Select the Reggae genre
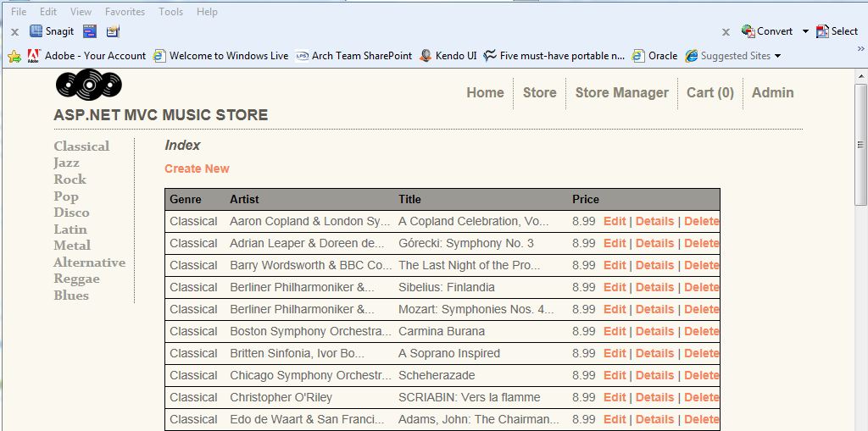This screenshot has width=868, height=431. click(x=76, y=279)
